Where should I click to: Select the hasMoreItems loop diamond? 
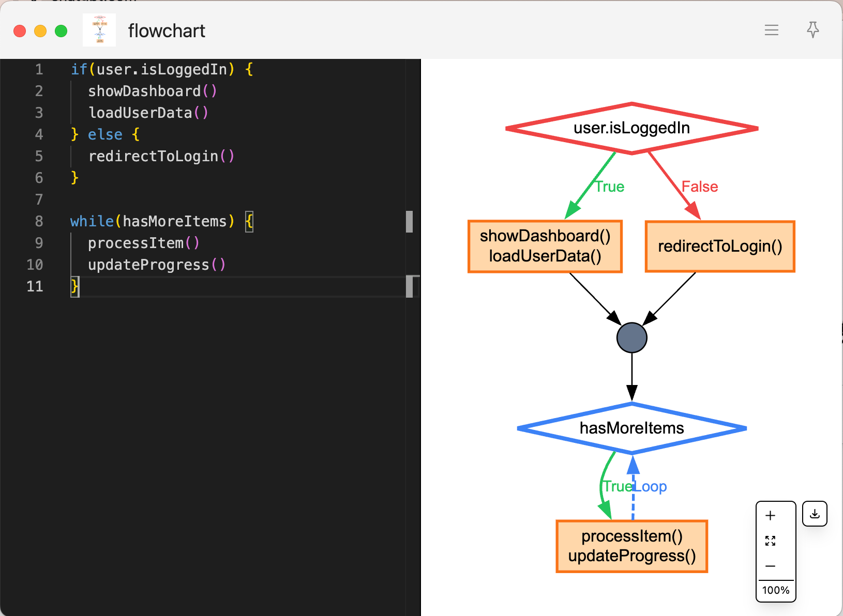(x=631, y=428)
